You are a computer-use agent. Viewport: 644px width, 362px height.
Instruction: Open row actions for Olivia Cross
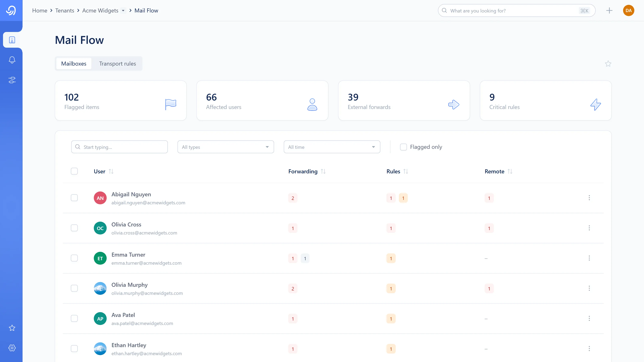click(589, 228)
